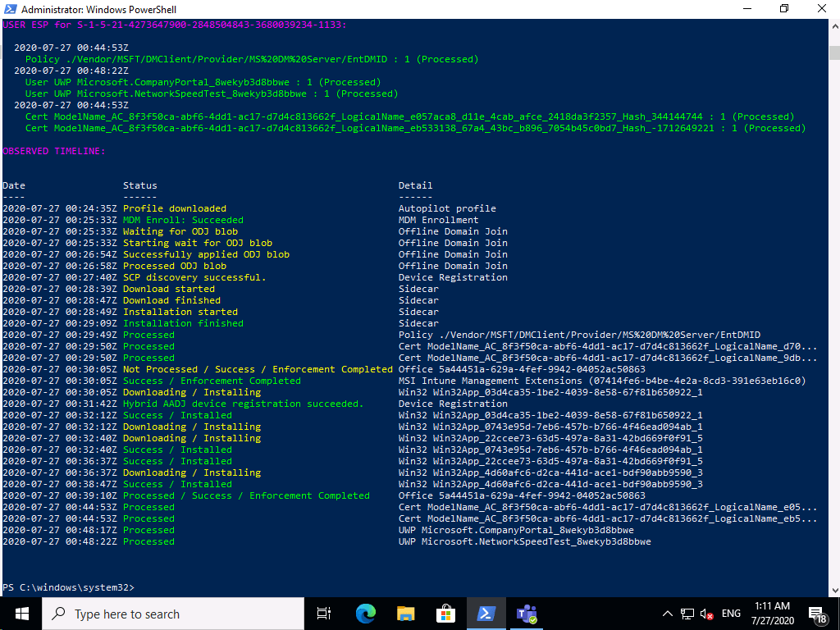Click 'Successfully applied ODJ blob' status
The height and width of the screenshot is (630, 840).
tap(206, 254)
